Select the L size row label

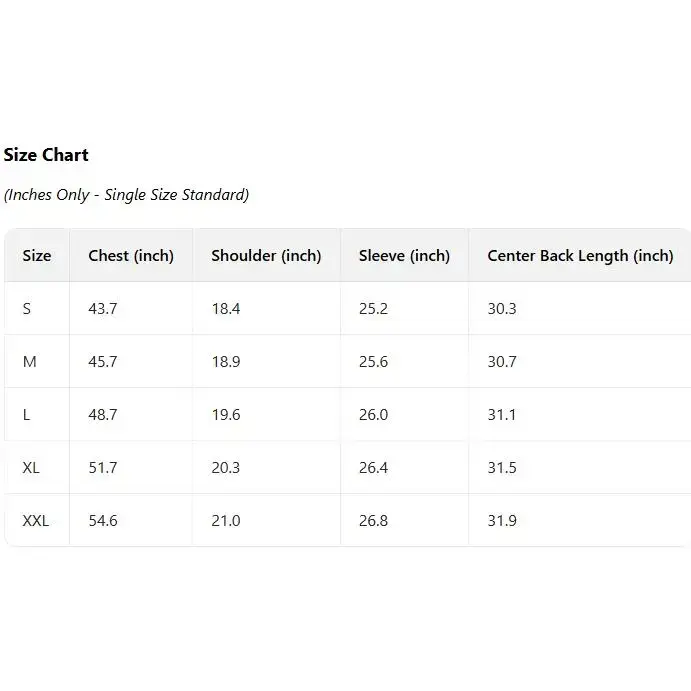point(27,415)
